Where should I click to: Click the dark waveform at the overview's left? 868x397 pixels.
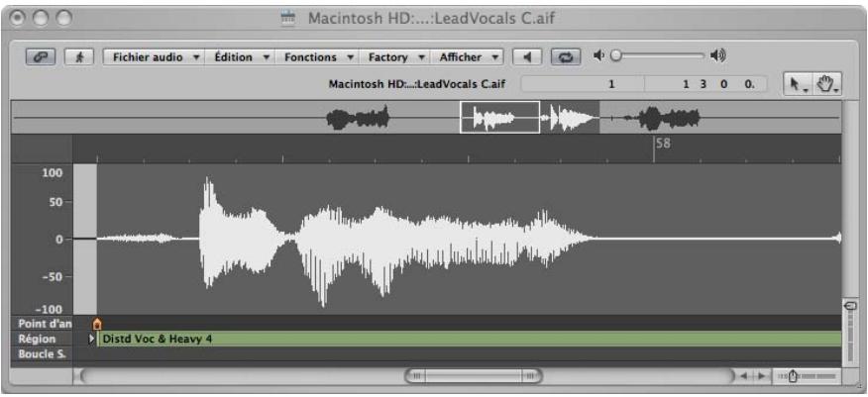(358, 119)
